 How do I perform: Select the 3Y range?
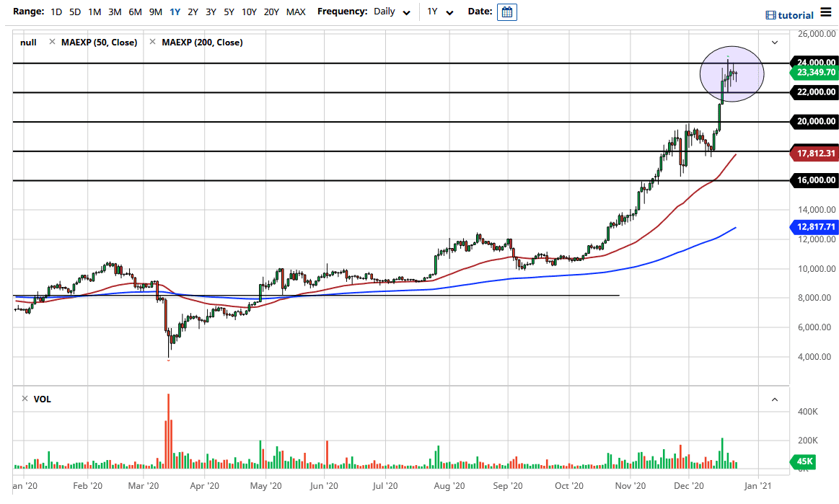pos(211,12)
